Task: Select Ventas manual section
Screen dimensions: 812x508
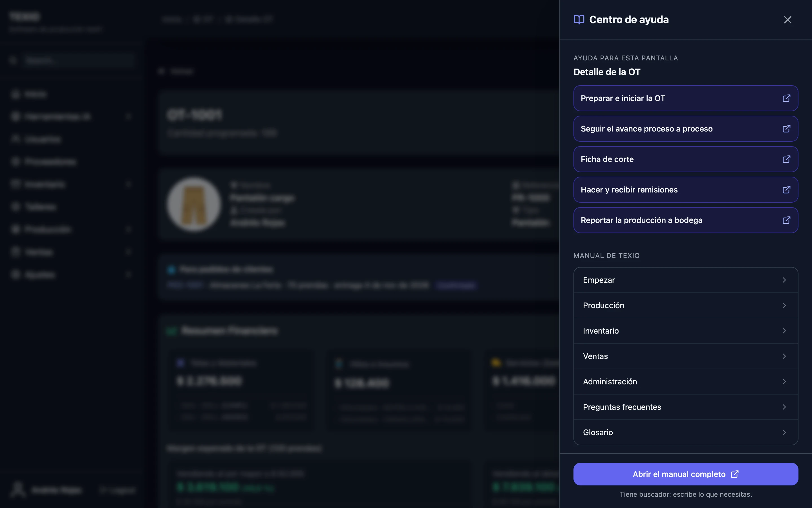Action: pos(685,356)
